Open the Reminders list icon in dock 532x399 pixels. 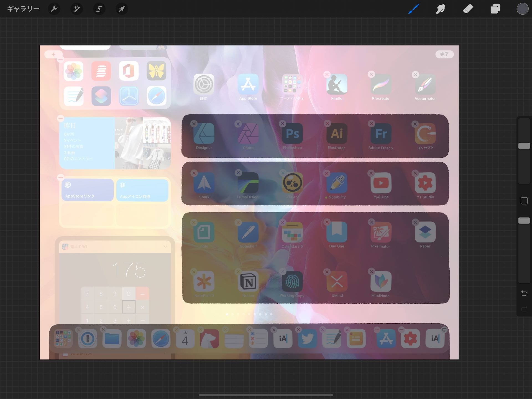tap(258, 339)
